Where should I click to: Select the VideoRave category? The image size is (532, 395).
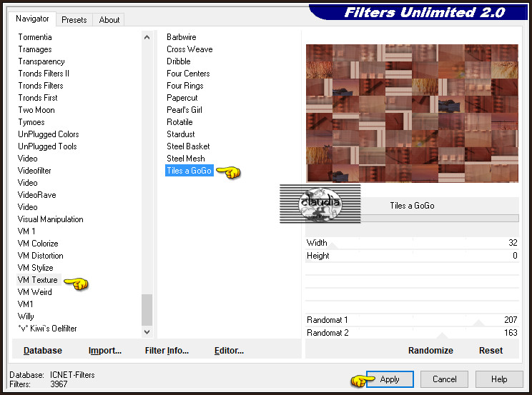coord(37,195)
